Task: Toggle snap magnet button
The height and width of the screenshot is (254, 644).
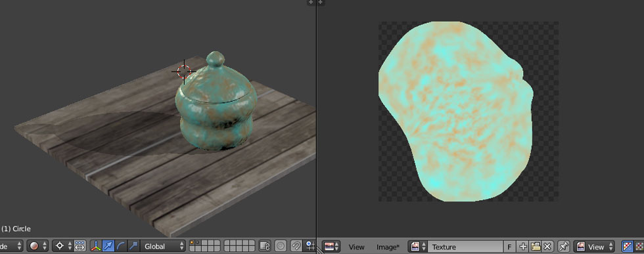Action: [296, 246]
